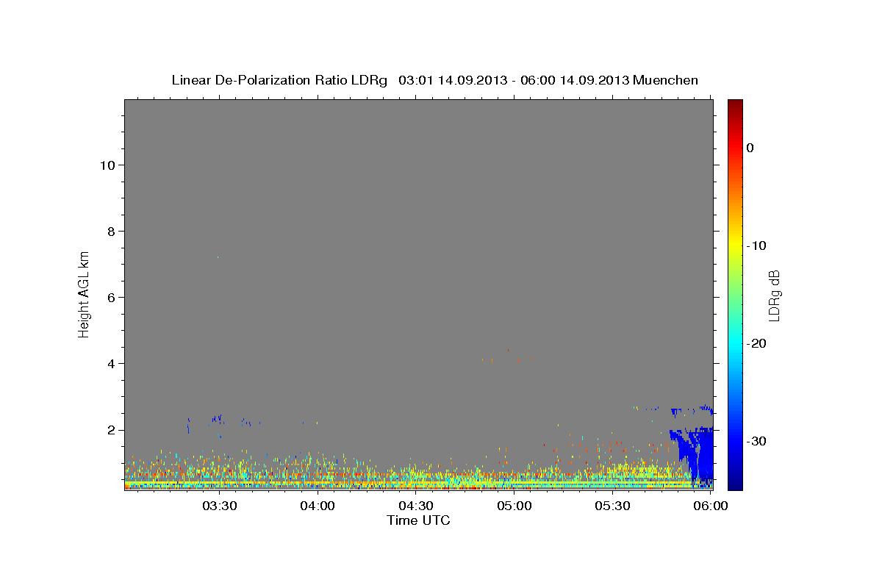Image resolution: width=882 pixels, height=588 pixels.
Task: Click the 06:00 time tick label
Action: point(711,506)
